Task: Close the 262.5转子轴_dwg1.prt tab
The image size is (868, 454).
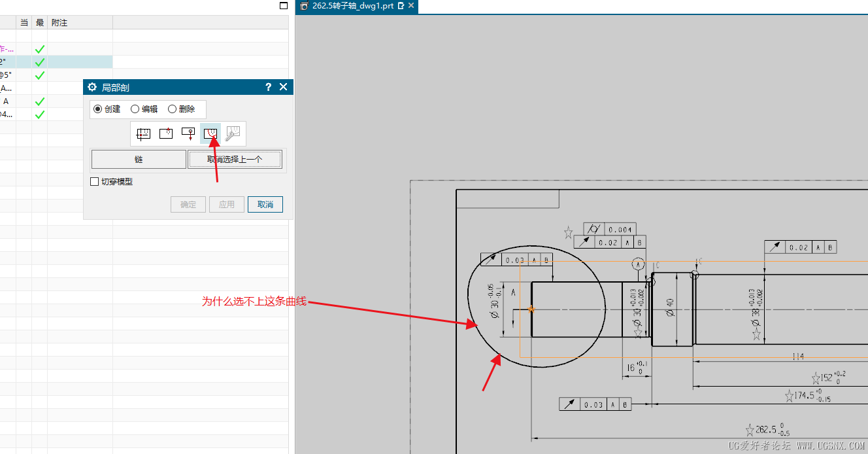Action: click(x=410, y=6)
